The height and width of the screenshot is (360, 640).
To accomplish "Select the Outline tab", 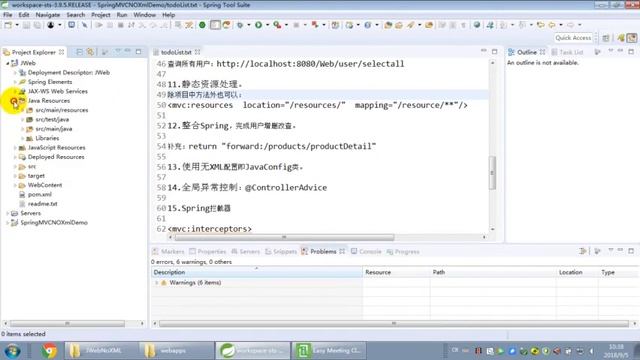I will tap(527, 52).
